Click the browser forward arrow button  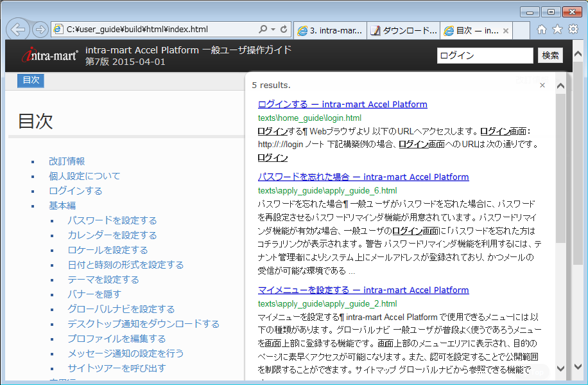pos(40,30)
